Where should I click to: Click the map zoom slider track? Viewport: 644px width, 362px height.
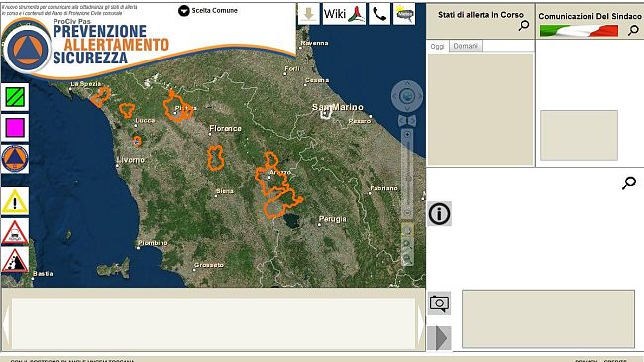(x=407, y=174)
